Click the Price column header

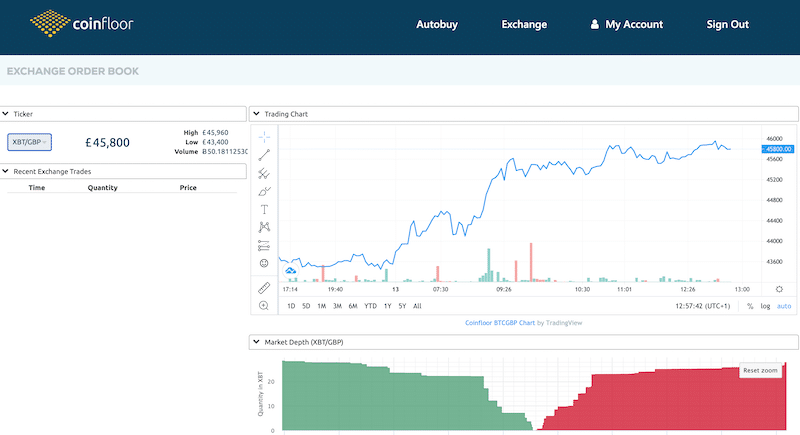click(x=188, y=188)
